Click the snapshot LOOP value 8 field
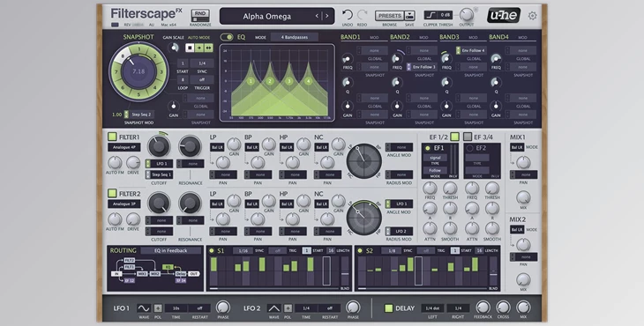This screenshot has width=644, height=326. point(183,80)
